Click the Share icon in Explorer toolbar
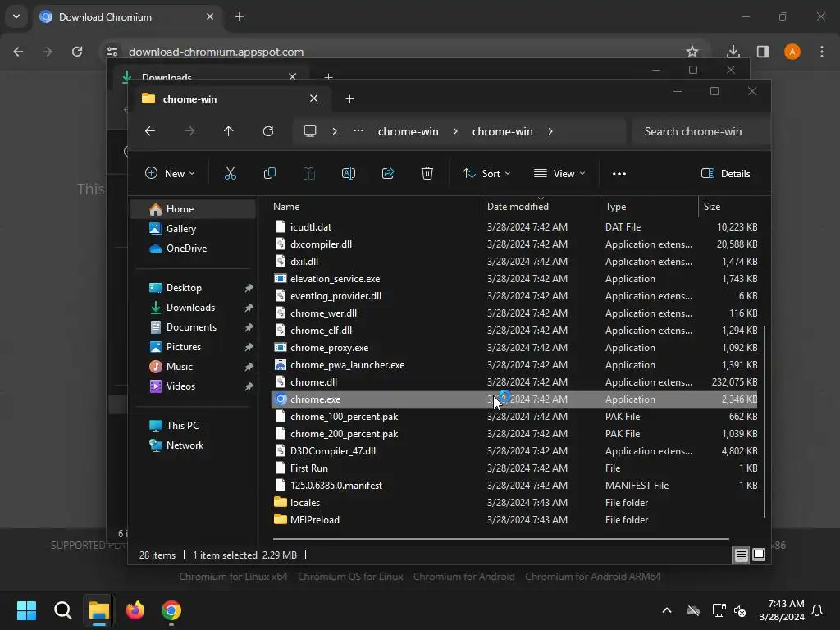The width and height of the screenshot is (840, 630). (388, 174)
